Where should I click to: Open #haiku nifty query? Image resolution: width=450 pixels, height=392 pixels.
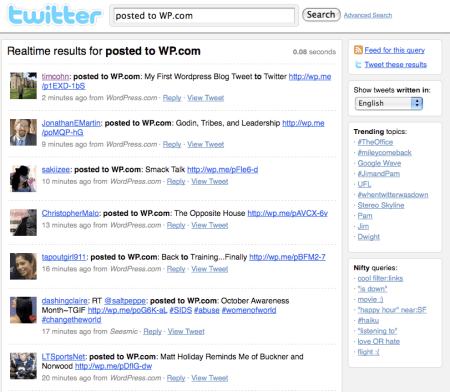click(x=368, y=321)
